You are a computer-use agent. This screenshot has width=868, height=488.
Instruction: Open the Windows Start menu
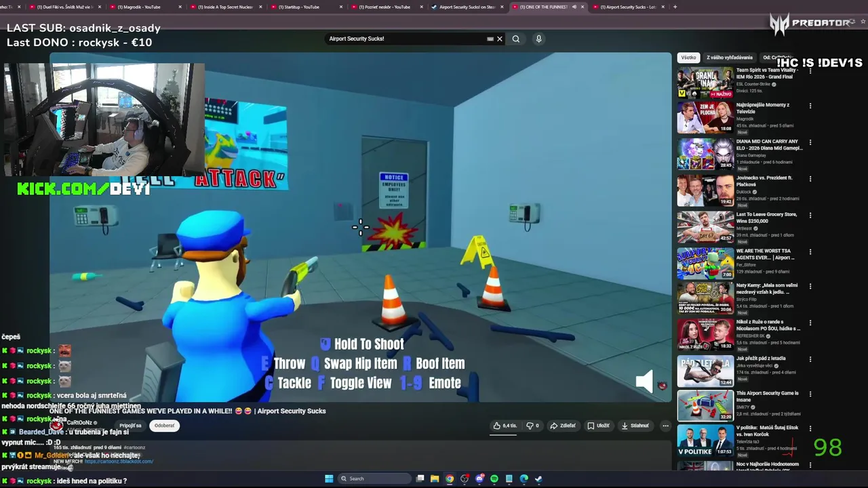[329, 479]
